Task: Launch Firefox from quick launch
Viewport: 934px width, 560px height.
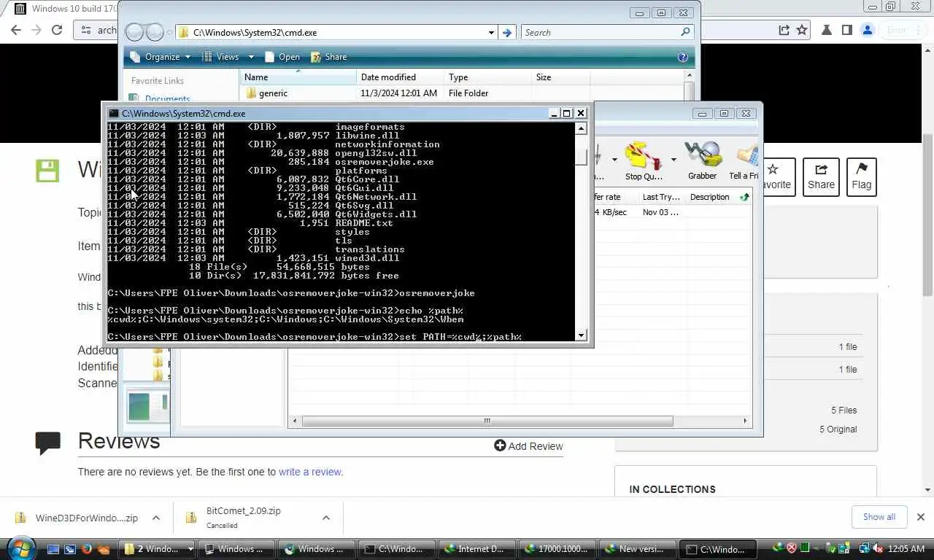Action: pos(87,549)
